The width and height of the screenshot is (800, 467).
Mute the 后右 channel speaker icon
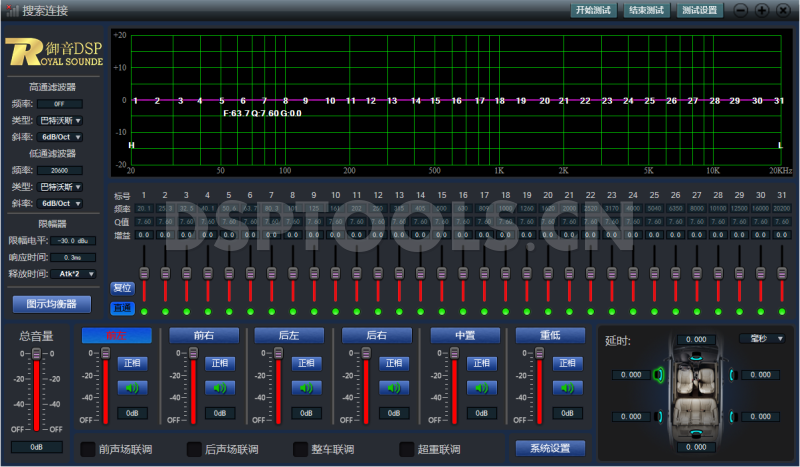394,388
